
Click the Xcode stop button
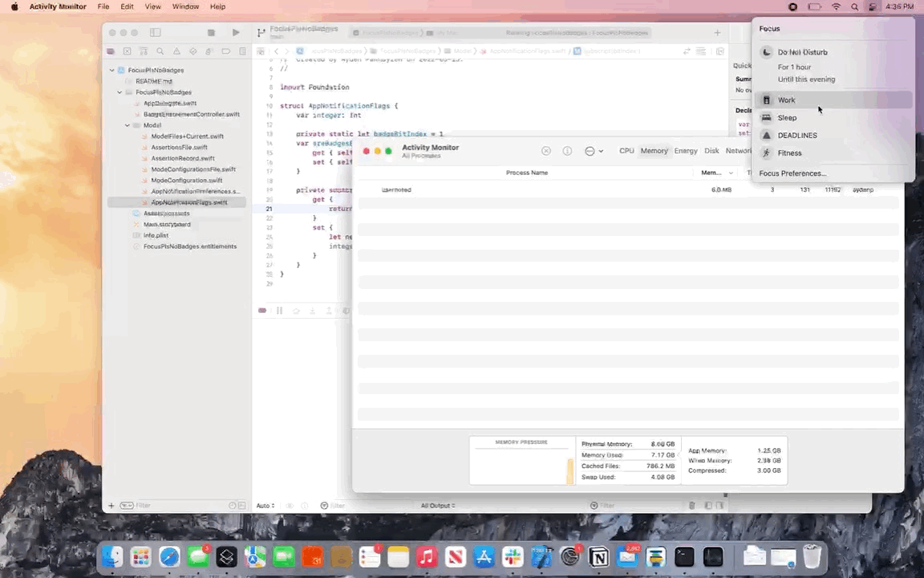click(211, 32)
